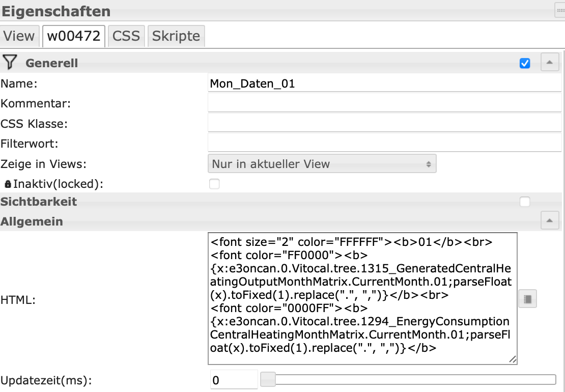Enable the Inaktiv(locked) checkbox
The width and height of the screenshot is (565, 392).
point(215,184)
